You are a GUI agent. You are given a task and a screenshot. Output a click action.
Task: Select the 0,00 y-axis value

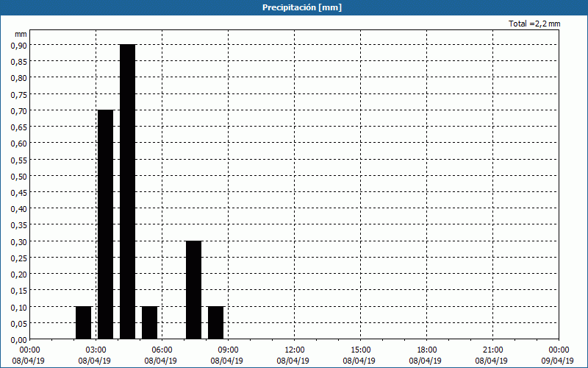(19, 340)
